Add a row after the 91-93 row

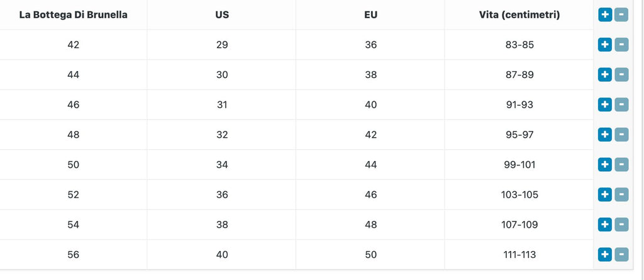605,104
